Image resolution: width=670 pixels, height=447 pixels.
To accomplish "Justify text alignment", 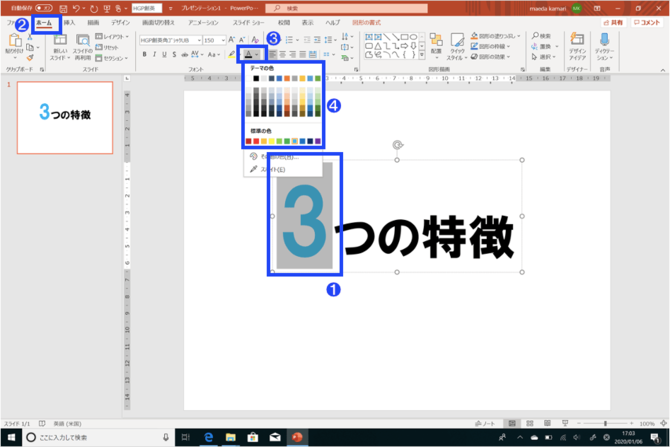I will [x=303, y=54].
